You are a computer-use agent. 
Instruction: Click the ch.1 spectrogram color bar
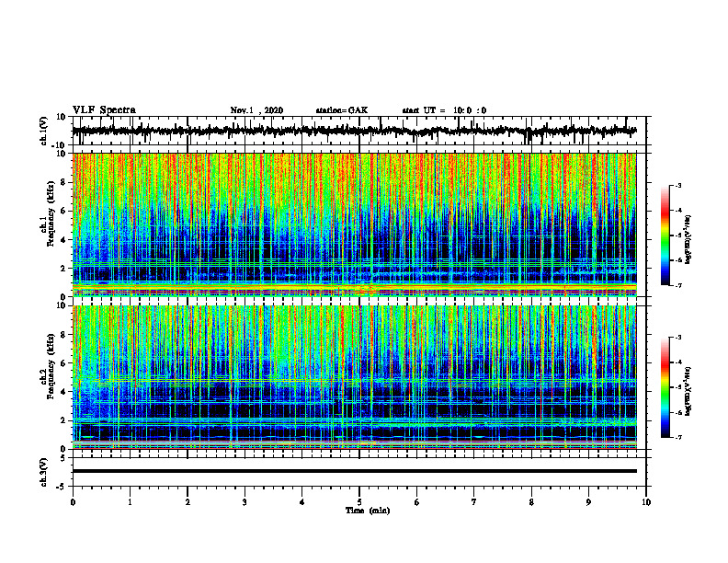tap(665, 236)
